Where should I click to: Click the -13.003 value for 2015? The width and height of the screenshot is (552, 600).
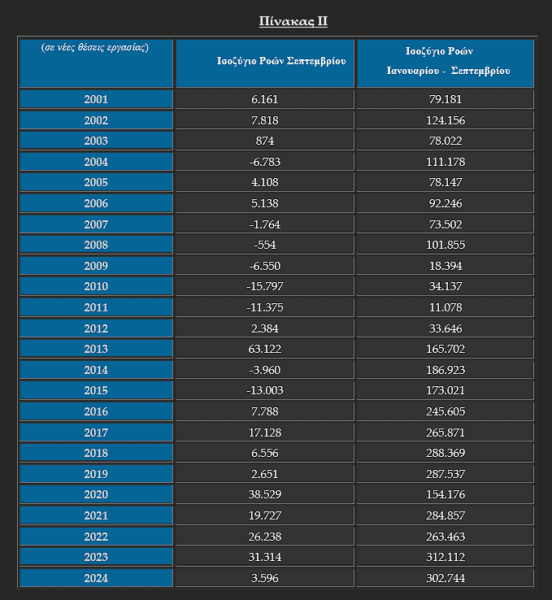(x=265, y=390)
